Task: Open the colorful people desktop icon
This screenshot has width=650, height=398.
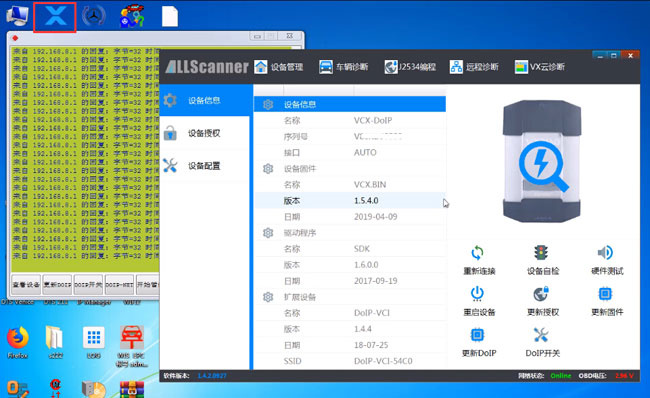Action: pos(132,16)
